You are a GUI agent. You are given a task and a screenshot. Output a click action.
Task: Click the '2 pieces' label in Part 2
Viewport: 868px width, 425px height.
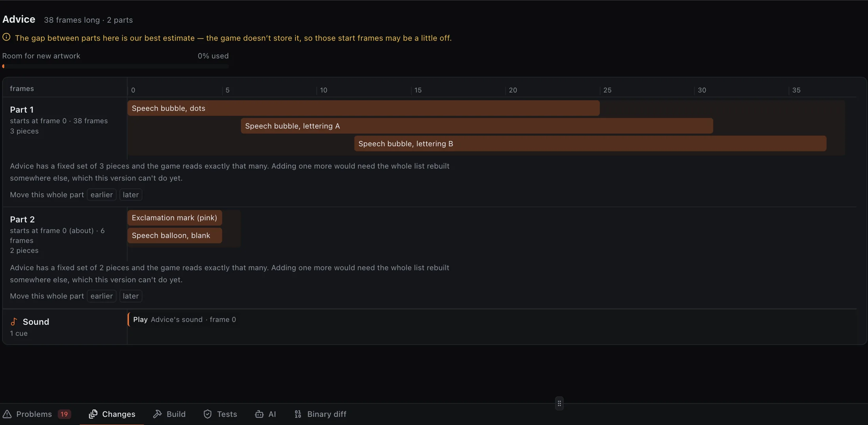click(24, 251)
